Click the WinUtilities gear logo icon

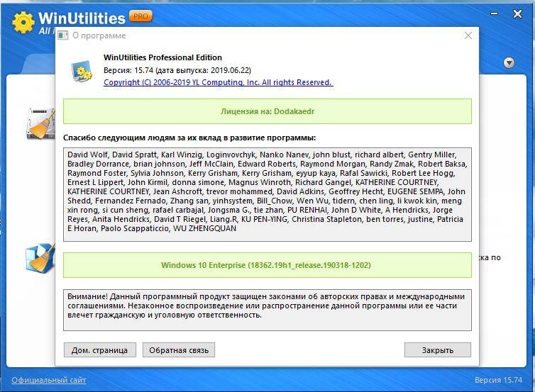coord(23,23)
